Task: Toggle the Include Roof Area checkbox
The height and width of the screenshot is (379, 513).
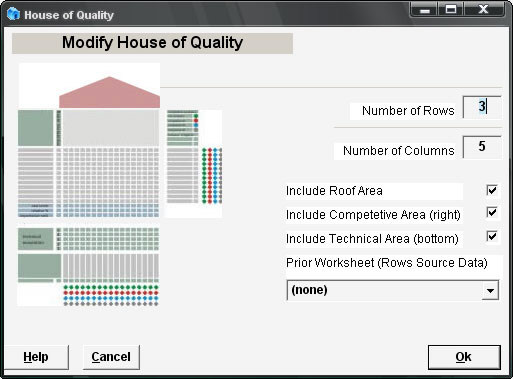Action: [492, 190]
